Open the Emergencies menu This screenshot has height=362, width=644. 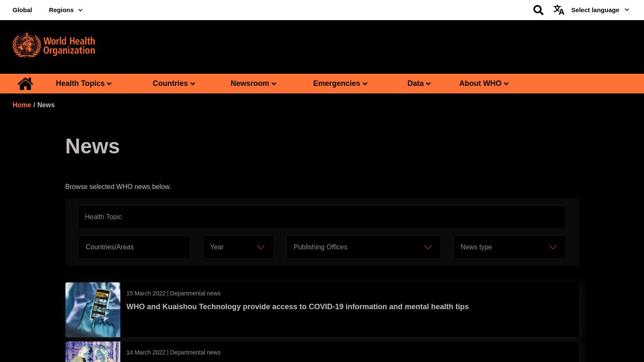(x=340, y=83)
